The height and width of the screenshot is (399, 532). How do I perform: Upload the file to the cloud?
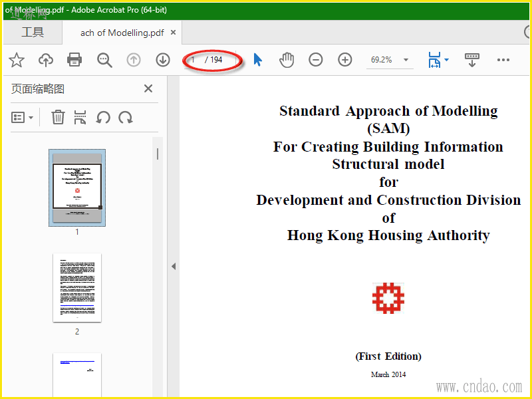point(45,60)
